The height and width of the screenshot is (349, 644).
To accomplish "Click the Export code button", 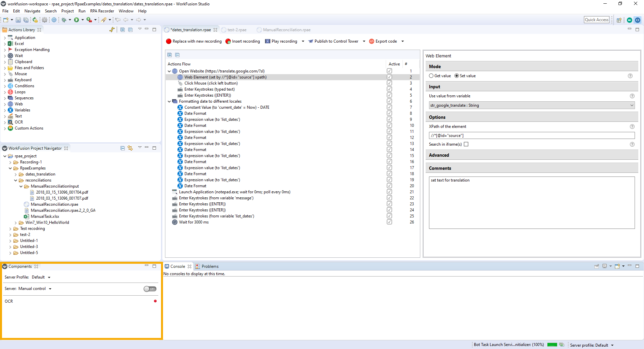I will (x=383, y=42).
